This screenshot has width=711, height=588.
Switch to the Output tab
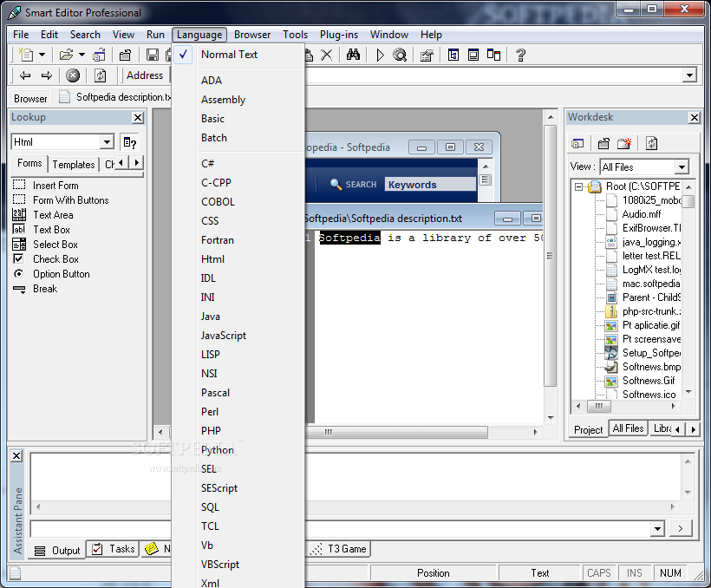57,551
